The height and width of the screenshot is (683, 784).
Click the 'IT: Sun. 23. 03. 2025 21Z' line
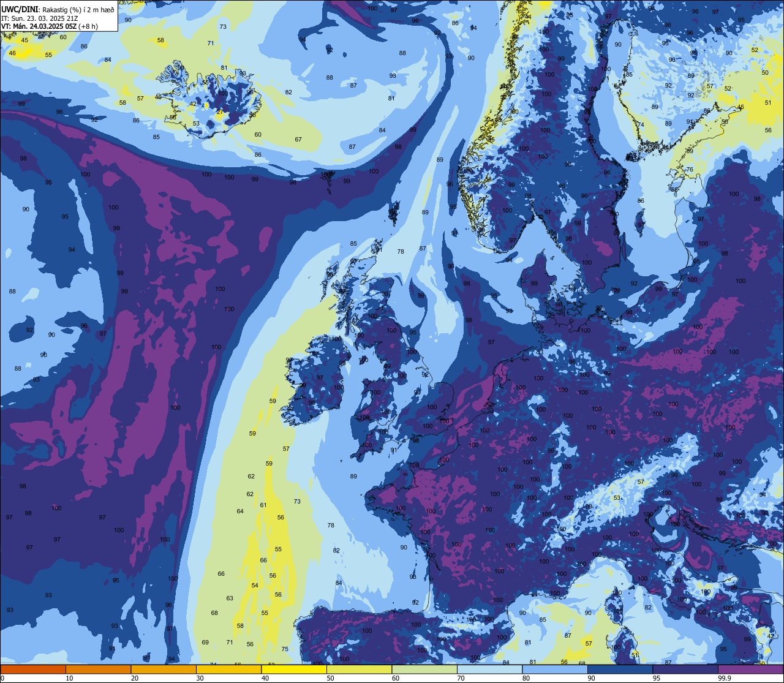[x=39, y=18]
